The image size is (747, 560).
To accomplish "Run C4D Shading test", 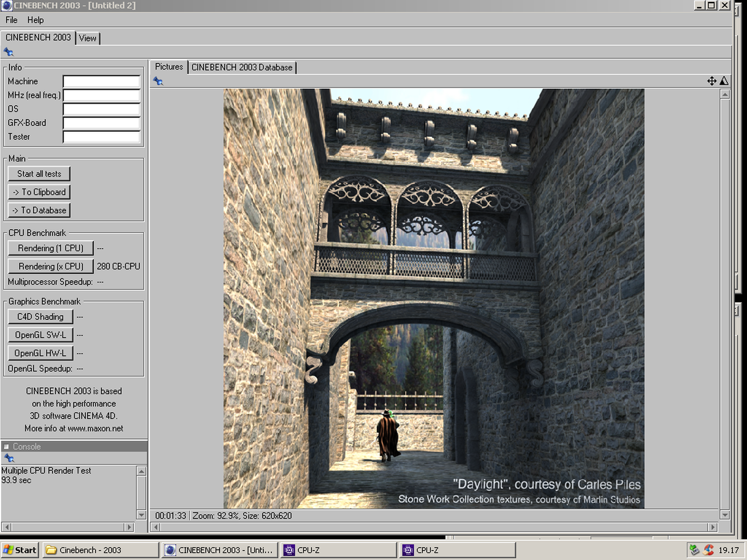I will coord(40,316).
